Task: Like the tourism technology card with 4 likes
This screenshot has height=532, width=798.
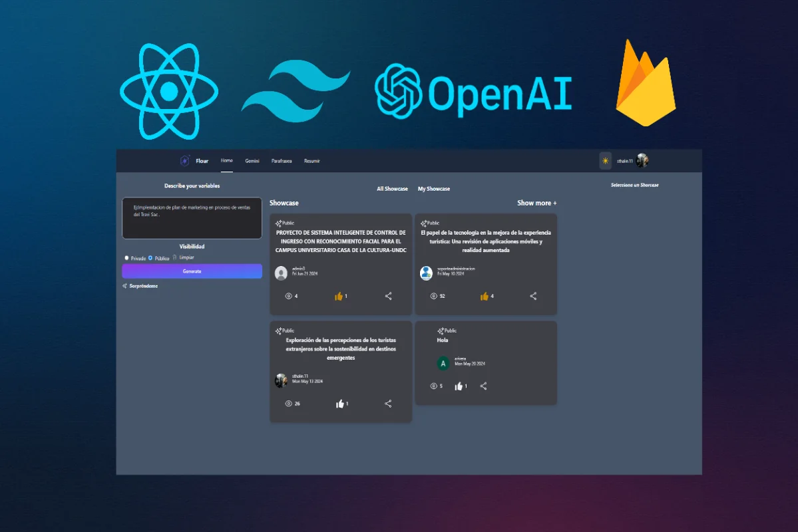Action: point(485,296)
